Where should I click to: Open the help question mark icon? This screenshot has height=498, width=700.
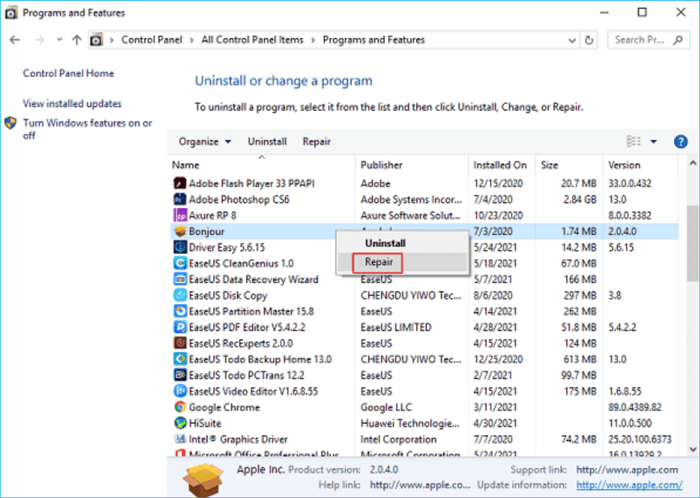(680, 142)
